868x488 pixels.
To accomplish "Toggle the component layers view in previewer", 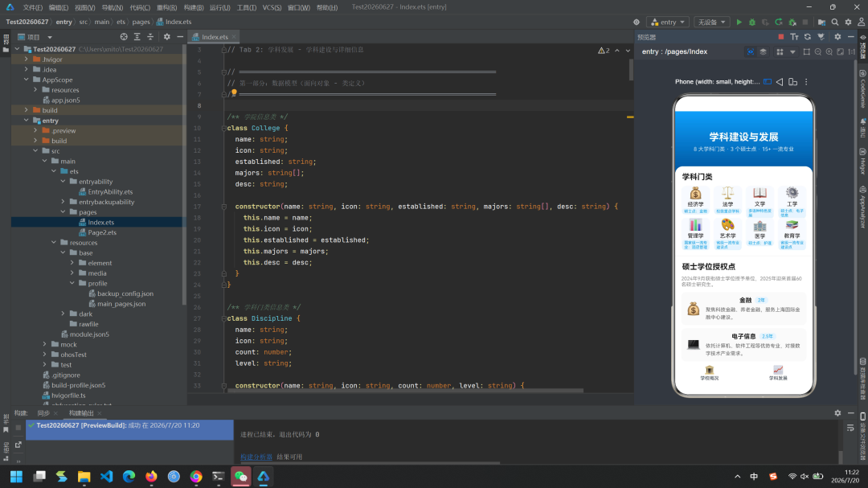I will pos(764,51).
